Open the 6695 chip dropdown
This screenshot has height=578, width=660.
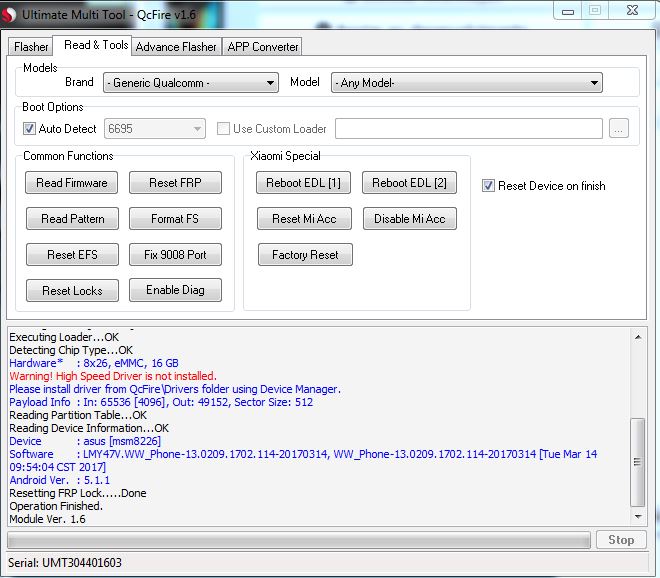pyautogui.click(x=154, y=128)
